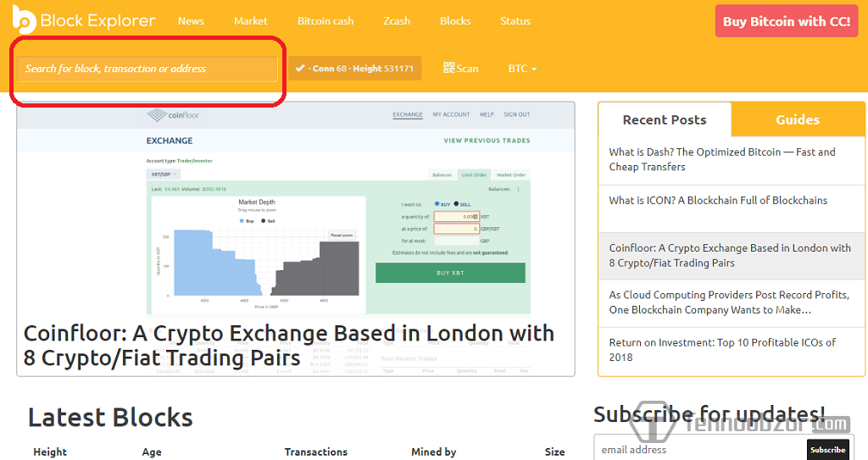Focus the email address subscription field
The image size is (868, 460).
click(x=699, y=450)
